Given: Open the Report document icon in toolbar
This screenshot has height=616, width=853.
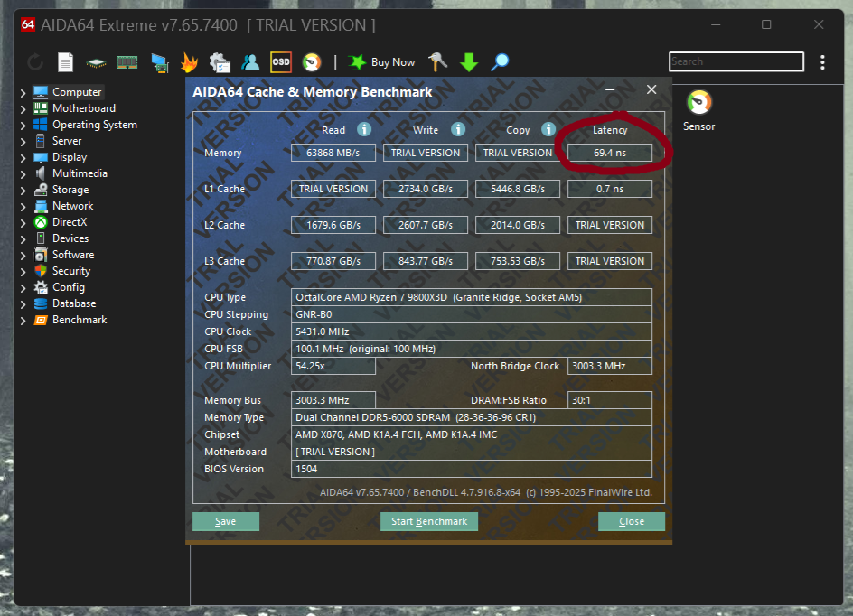Looking at the screenshot, I should tap(65, 62).
